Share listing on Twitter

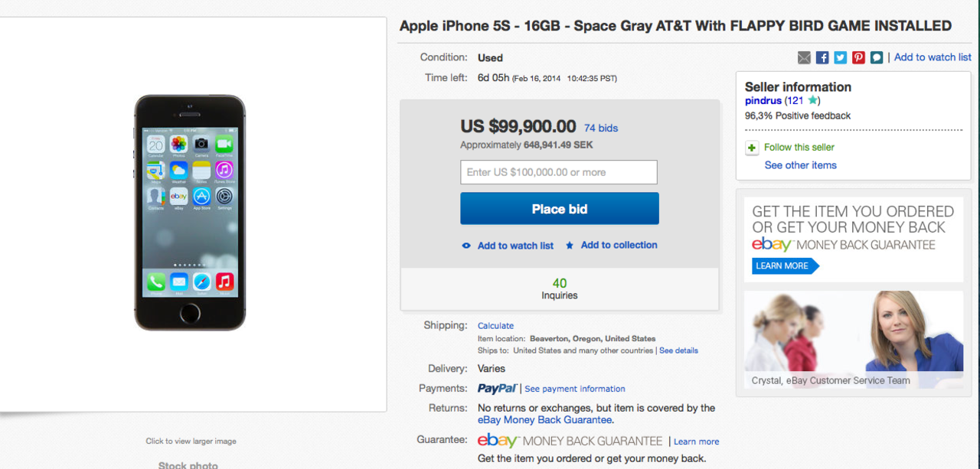[x=841, y=57]
